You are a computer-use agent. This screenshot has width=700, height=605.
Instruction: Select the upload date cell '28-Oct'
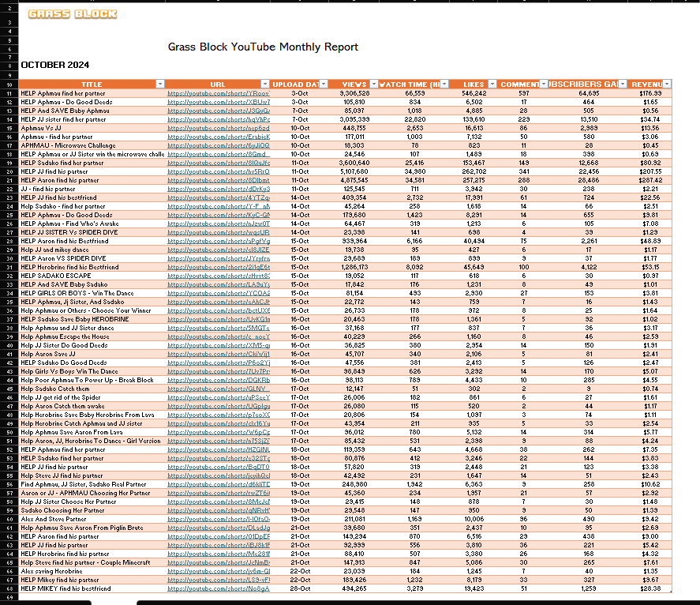[x=300, y=588]
